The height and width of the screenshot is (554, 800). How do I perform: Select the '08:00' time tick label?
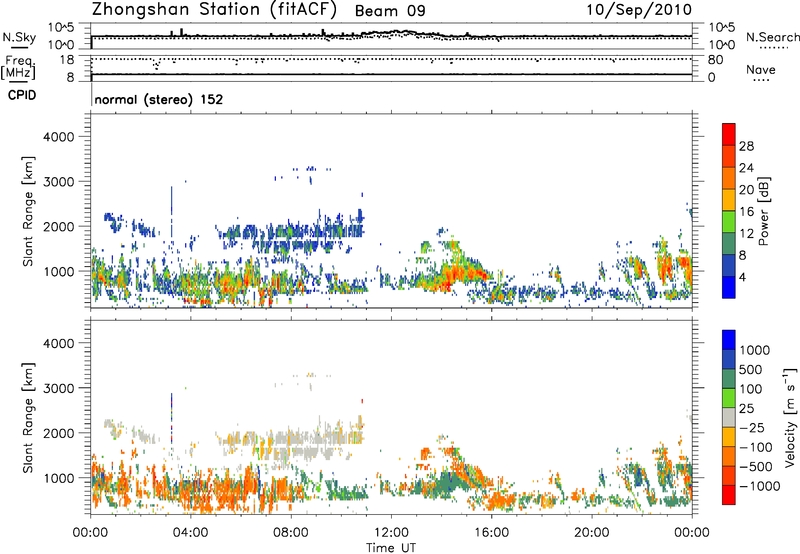291,533
